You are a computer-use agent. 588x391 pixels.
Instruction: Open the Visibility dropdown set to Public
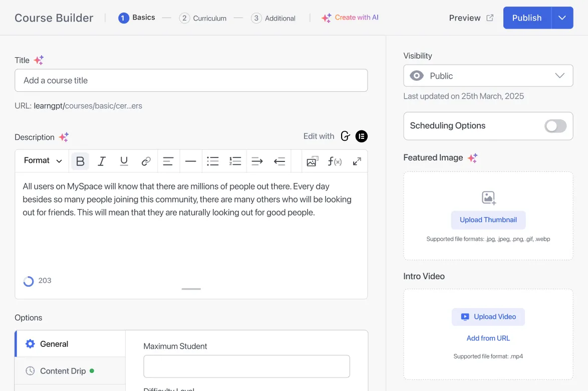point(488,76)
